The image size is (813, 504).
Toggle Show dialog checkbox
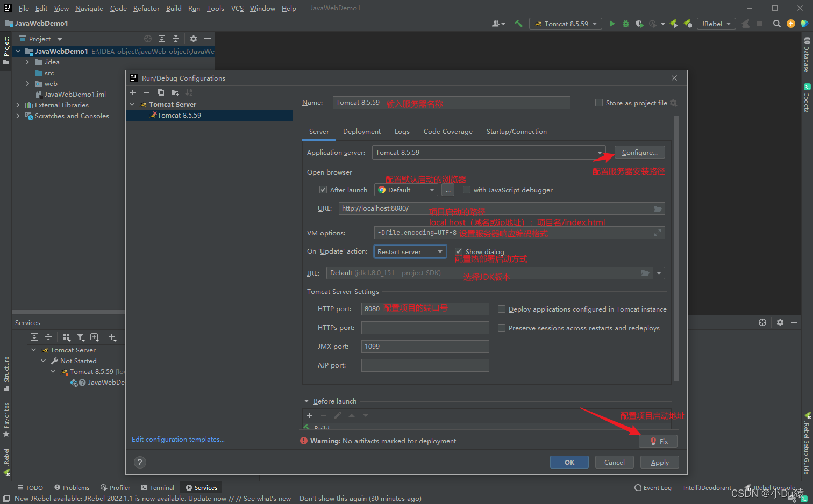(459, 251)
